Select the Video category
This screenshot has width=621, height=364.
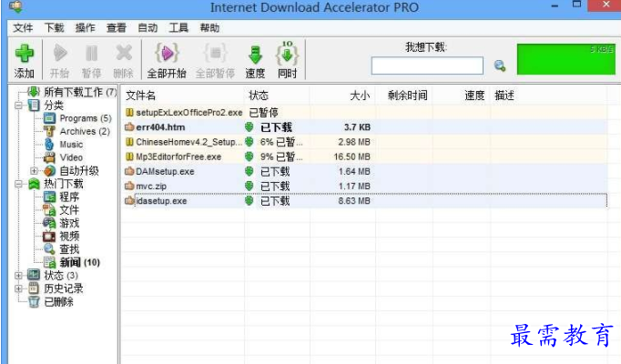point(71,157)
